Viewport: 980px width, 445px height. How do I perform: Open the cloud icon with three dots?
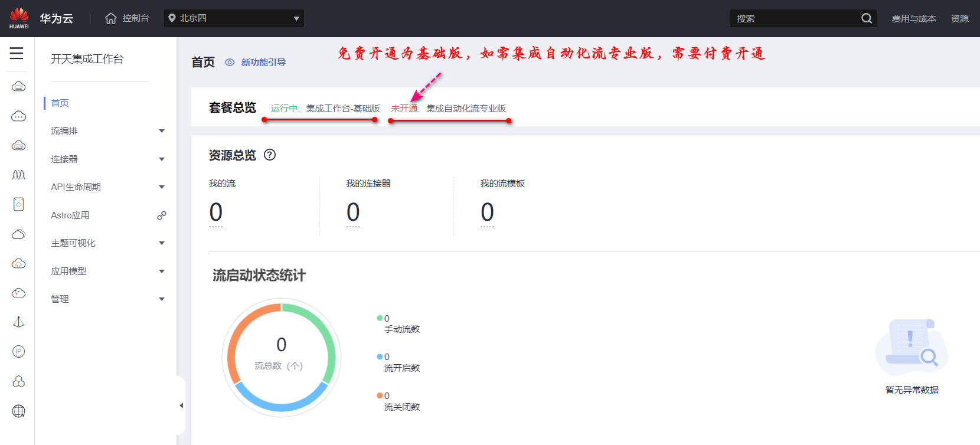[x=19, y=116]
